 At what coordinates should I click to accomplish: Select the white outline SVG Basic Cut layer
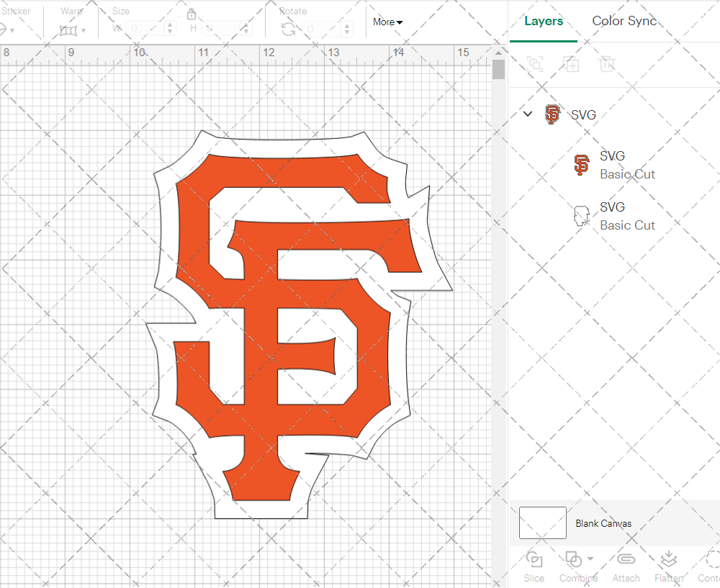coord(614,216)
